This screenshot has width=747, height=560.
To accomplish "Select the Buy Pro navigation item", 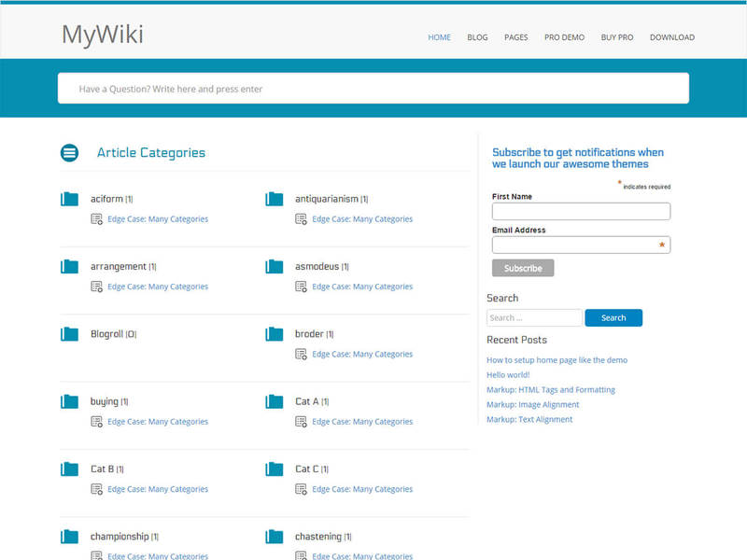I will click(x=616, y=37).
